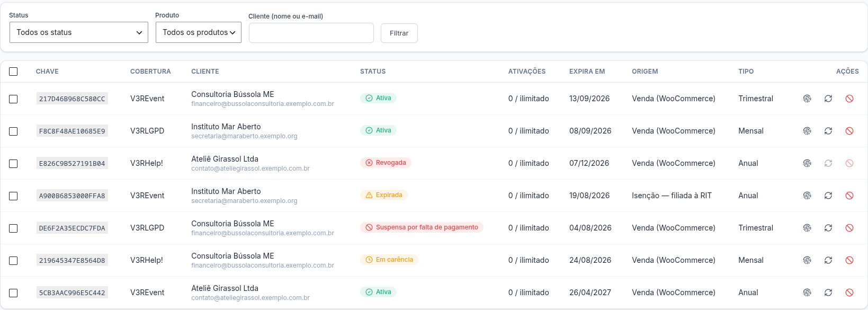Click the "Revogada" status badge
This screenshot has height=310, width=868.
pyautogui.click(x=386, y=163)
